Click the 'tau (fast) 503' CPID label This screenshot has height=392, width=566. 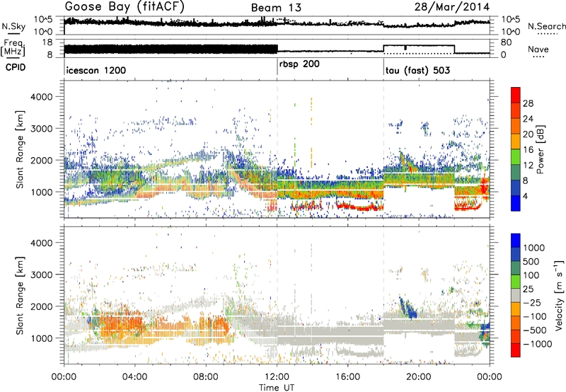coord(417,70)
